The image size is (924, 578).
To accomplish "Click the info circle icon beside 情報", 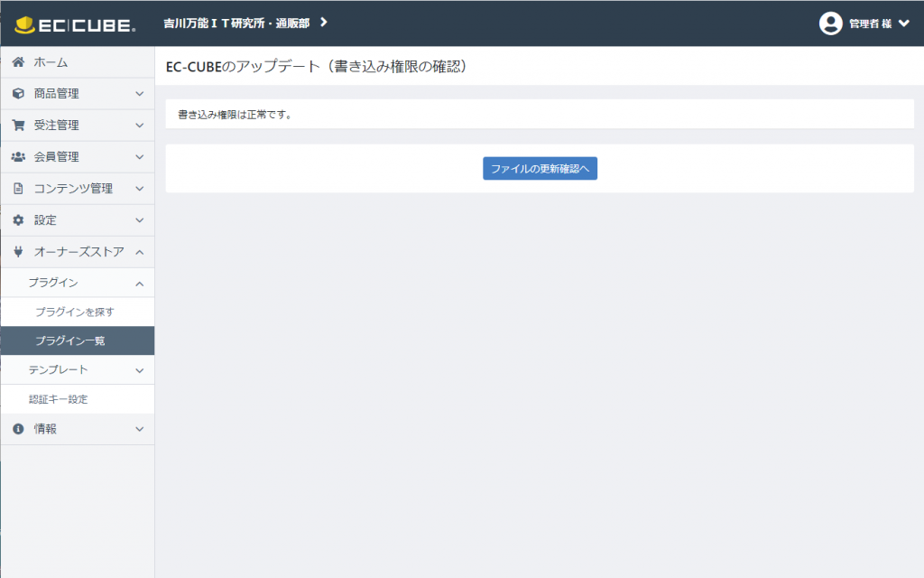I will pyautogui.click(x=18, y=429).
